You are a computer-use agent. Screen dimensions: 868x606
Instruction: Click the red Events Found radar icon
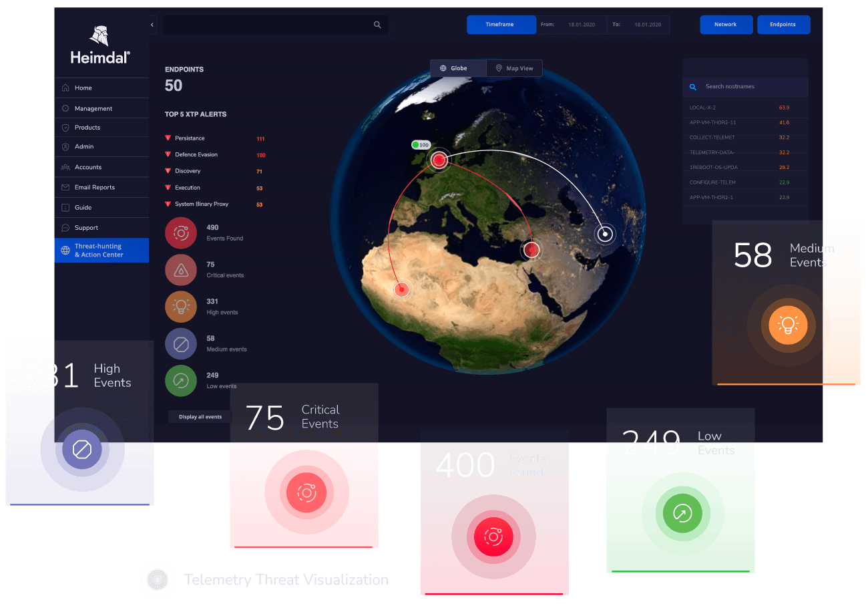(x=181, y=233)
